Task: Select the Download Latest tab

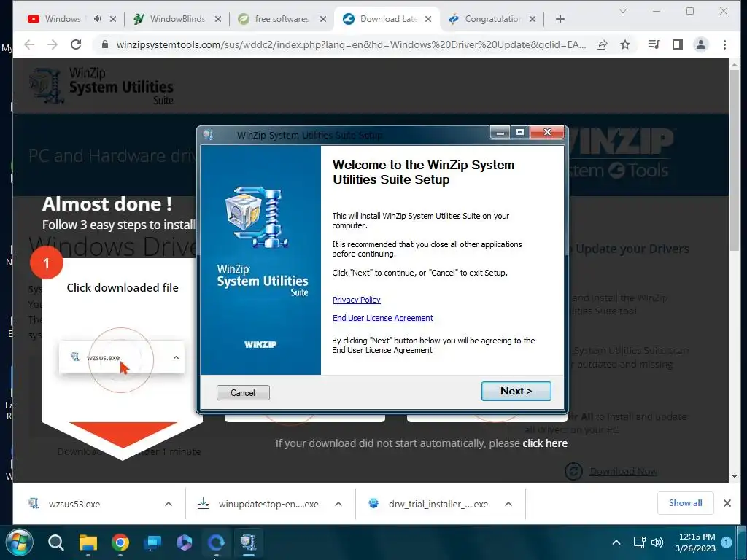Action: coord(388,18)
